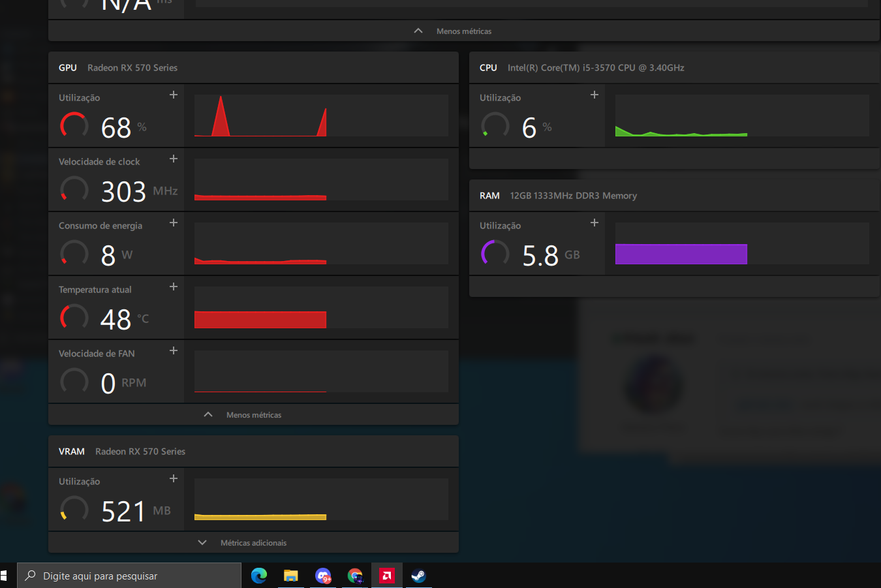Open Microsoft Edge from the taskbar
This screenshot has width=881, height=588.
259,576
